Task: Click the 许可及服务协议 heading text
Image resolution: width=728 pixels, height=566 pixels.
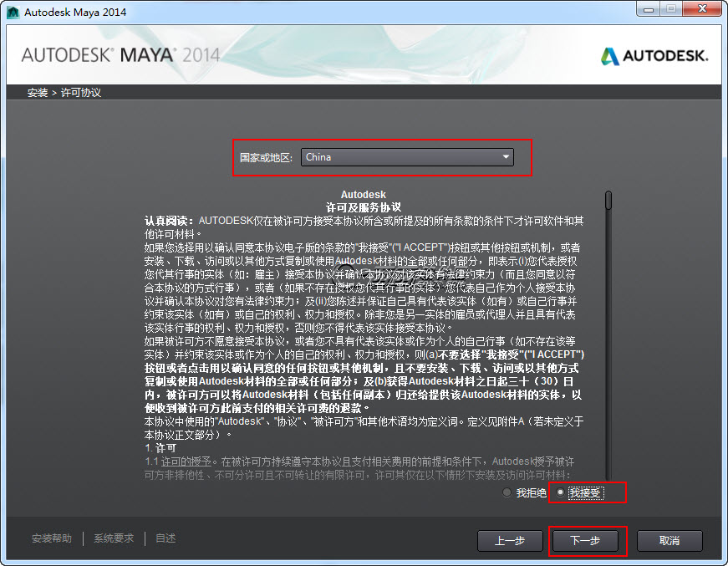Action: click(x=363, y=207)
